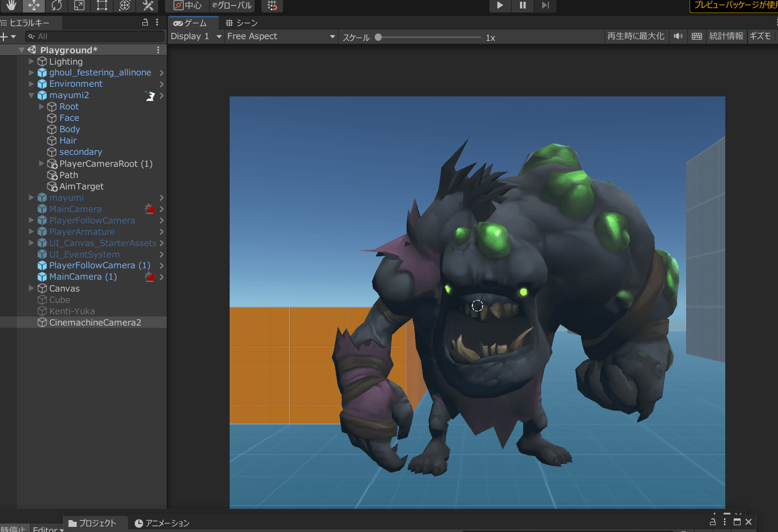Open the ghoul_festering_allinone prefab arrow
Viewport: 778px width, 532px height.
[162, 73]
